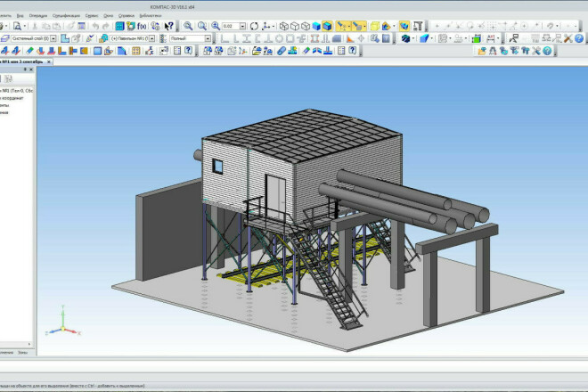588x392 pixels.
Task: Click the gray wall in the 3D model
Action: pos(161,227)
